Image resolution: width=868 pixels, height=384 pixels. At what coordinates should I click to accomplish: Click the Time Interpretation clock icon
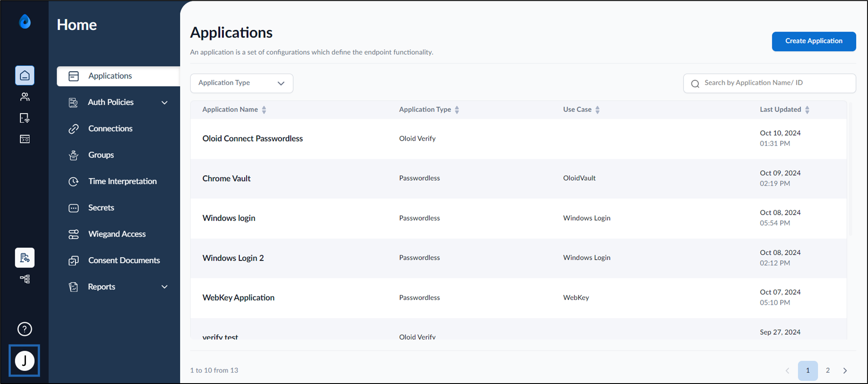[74, 182]
